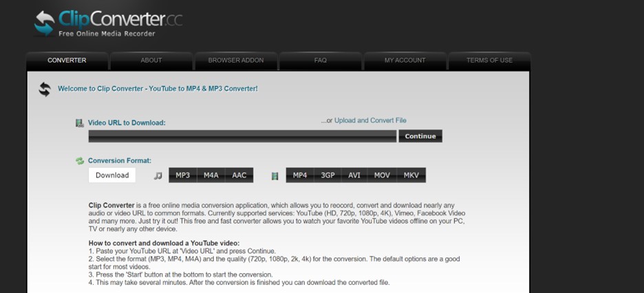Select AVI video format
This screenshot has width=644, height=293.
[354, 175]
